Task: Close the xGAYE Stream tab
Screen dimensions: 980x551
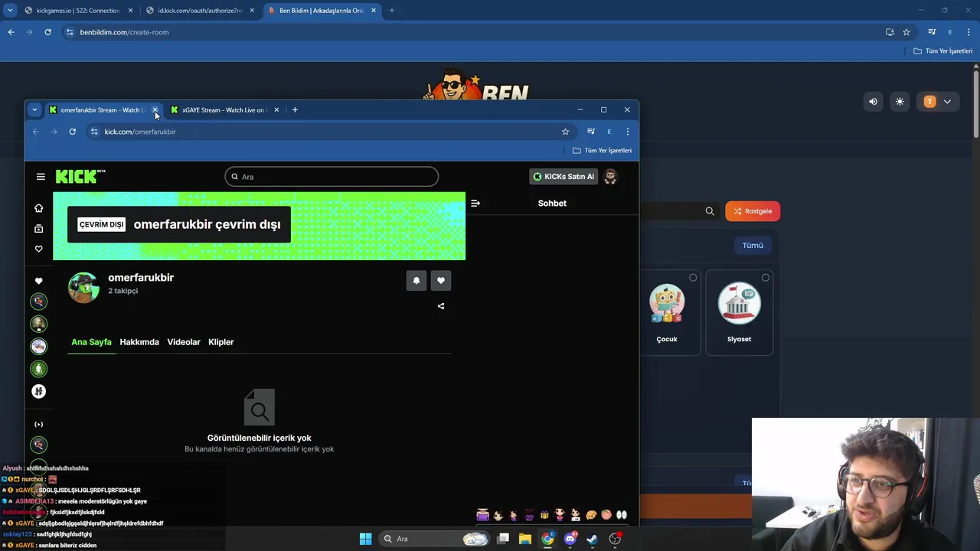Action: [276, 110]
